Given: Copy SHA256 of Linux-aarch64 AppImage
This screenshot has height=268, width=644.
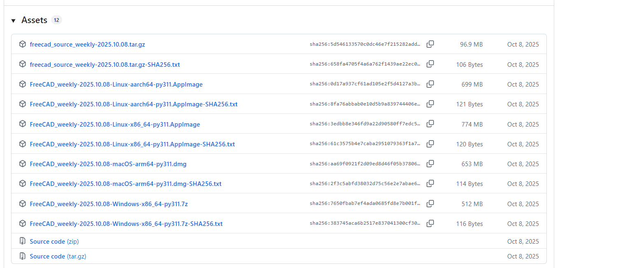Looking at the screenshot, I should (x=430, y=84).
